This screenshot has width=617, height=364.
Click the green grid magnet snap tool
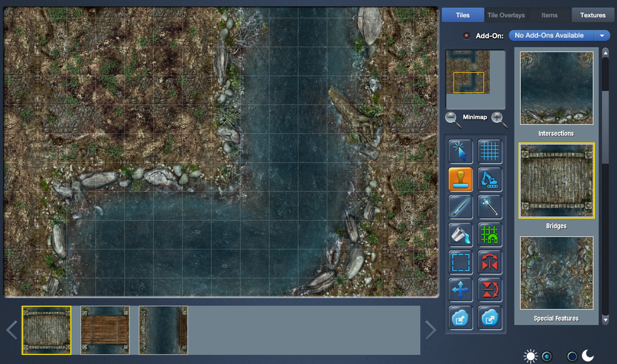(x=490, y=234)
